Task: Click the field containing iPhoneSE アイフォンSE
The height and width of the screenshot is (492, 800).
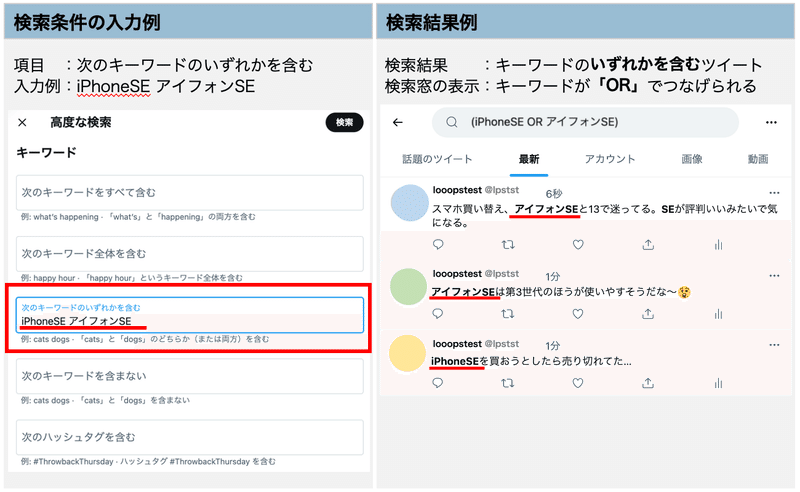Action: point(190,315)
